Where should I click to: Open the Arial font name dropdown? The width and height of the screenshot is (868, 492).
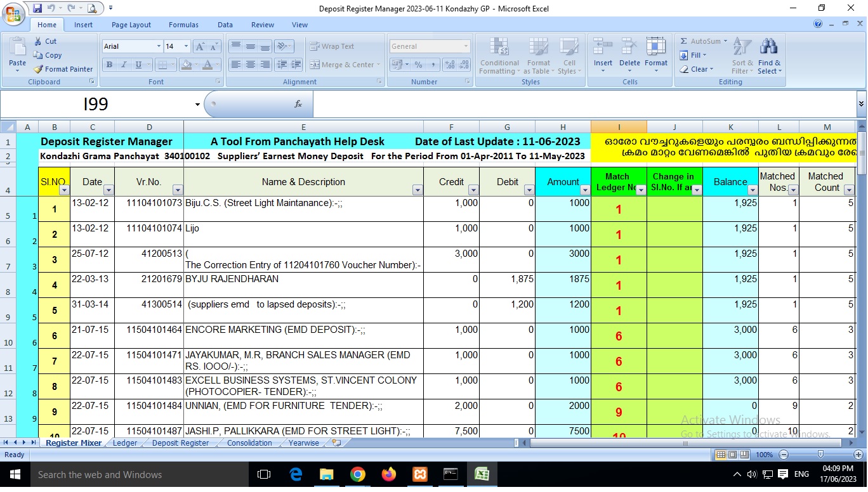pyautogui.click(x=159, y=46)
